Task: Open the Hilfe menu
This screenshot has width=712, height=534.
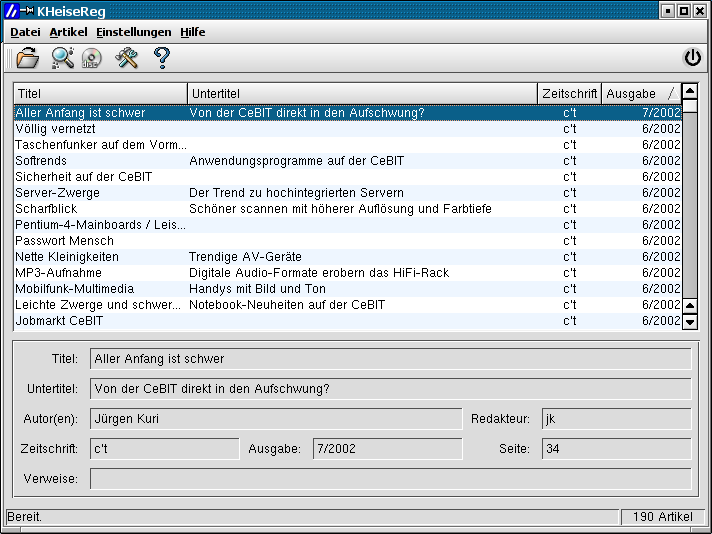Action: [193, 32]
